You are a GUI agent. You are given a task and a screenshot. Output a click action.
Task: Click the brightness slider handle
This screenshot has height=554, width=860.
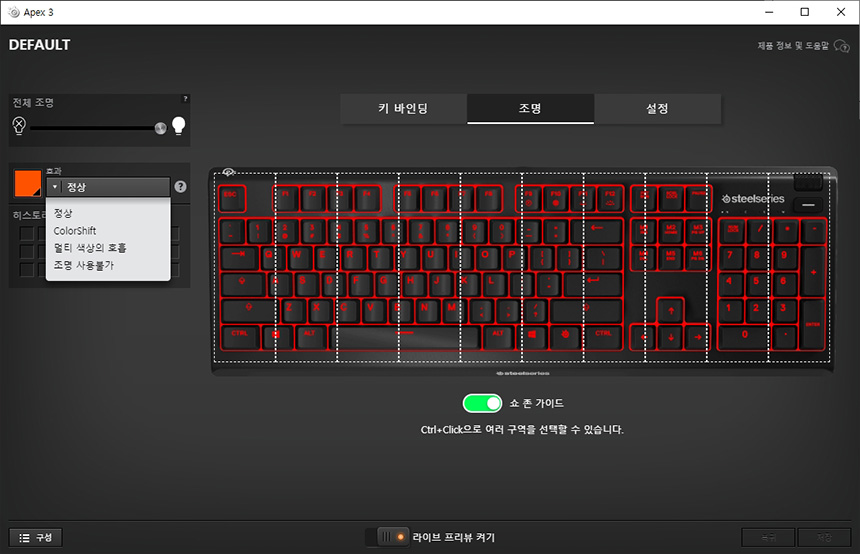click(160, 128)
